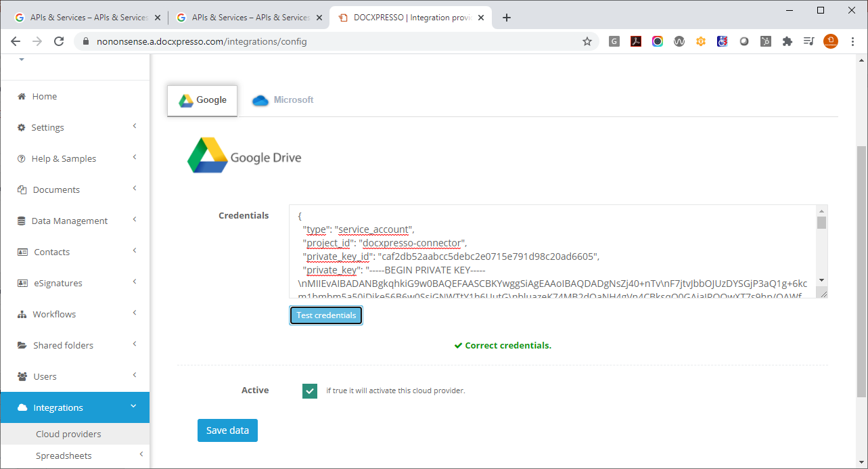Click the eSignatures icon in sidebar

pos(22,284)
